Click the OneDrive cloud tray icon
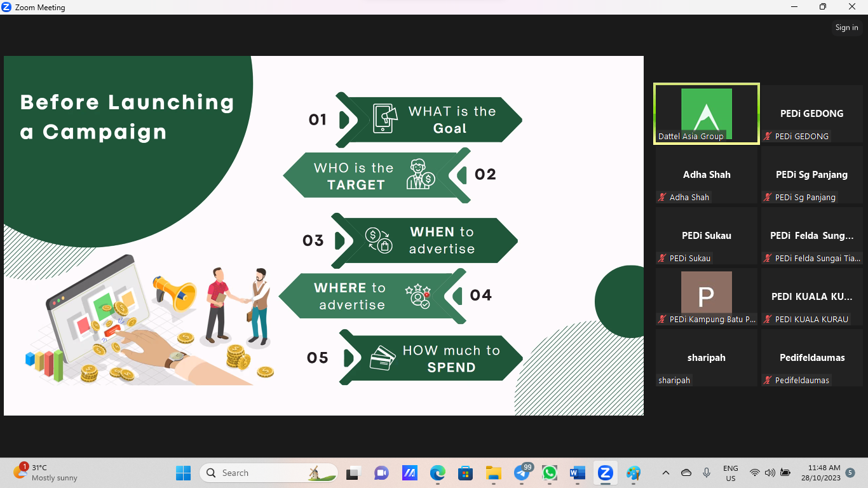This screenshot has width=868, height=488. 686,473
